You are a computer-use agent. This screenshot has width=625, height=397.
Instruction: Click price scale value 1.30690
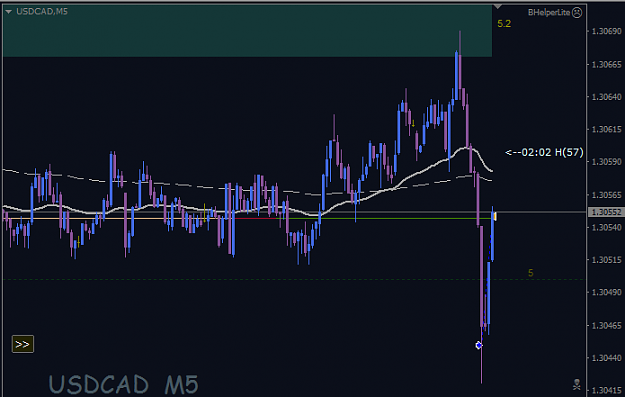pos(607,31)
